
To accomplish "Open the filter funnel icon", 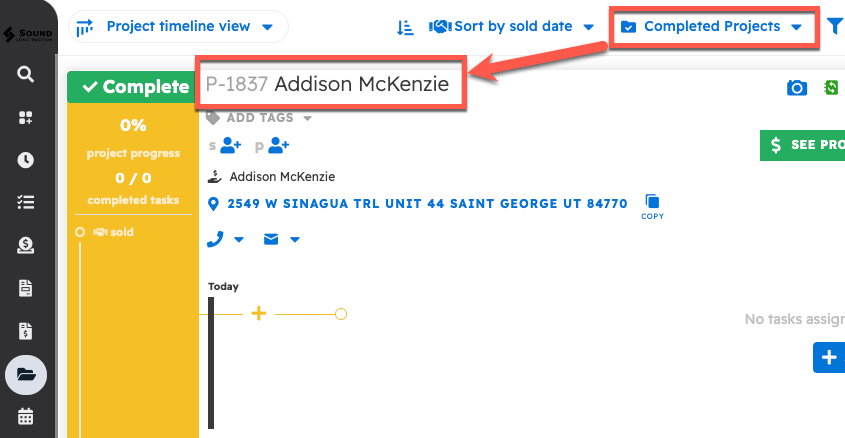I will (x=835, y=27).
